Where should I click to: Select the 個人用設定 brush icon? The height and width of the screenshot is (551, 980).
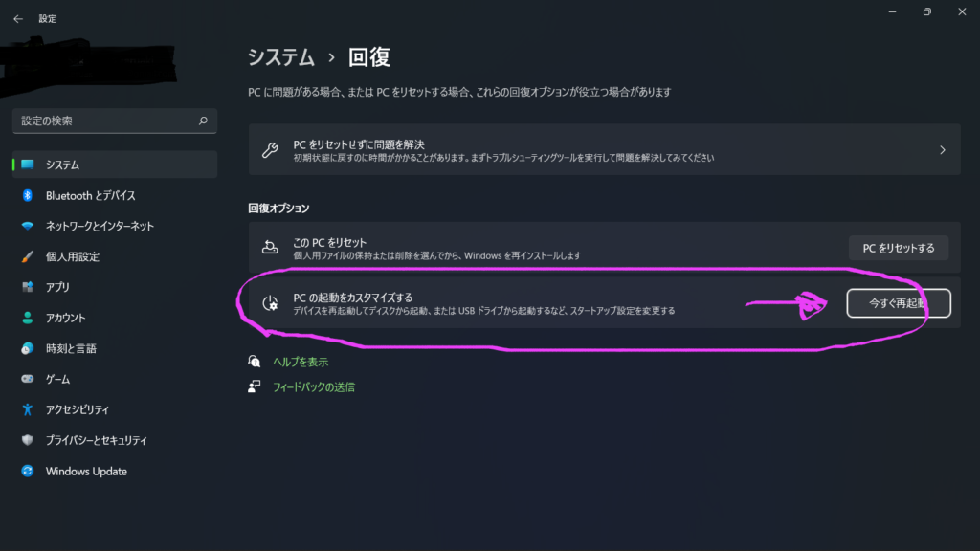[x=28, y=256]
